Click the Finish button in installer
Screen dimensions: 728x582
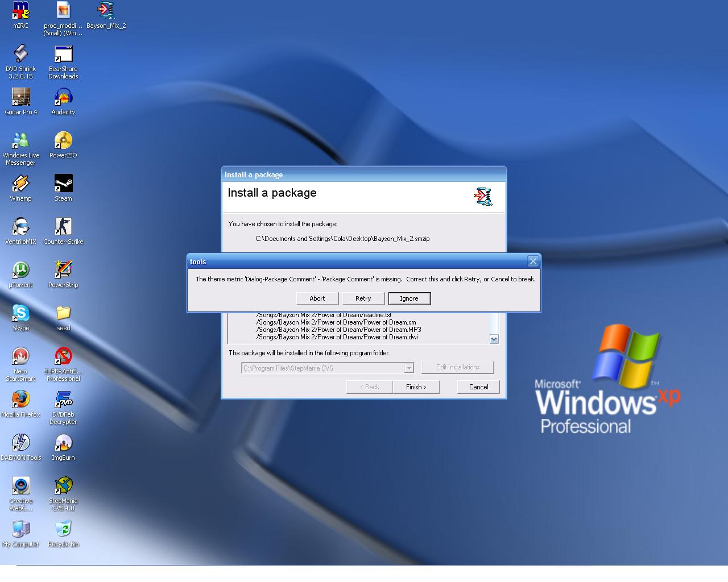click(416, 387)
